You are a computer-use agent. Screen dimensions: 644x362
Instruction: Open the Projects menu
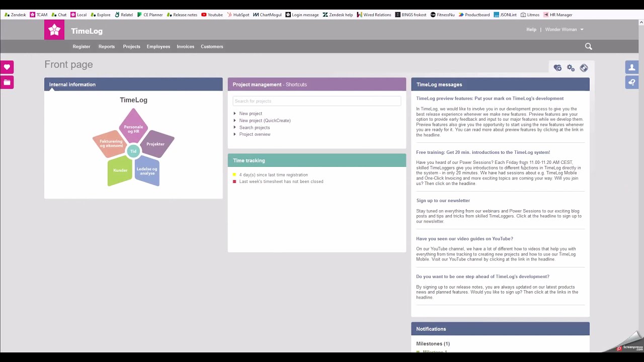pyautogui.click(x=131, y=46)
